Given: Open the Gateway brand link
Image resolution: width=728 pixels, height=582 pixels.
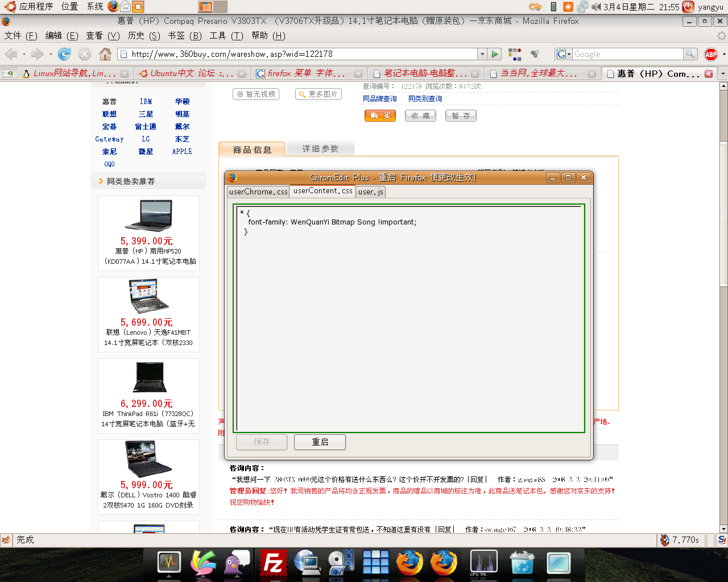Looking at the screenshot, I should coord(109,139).
